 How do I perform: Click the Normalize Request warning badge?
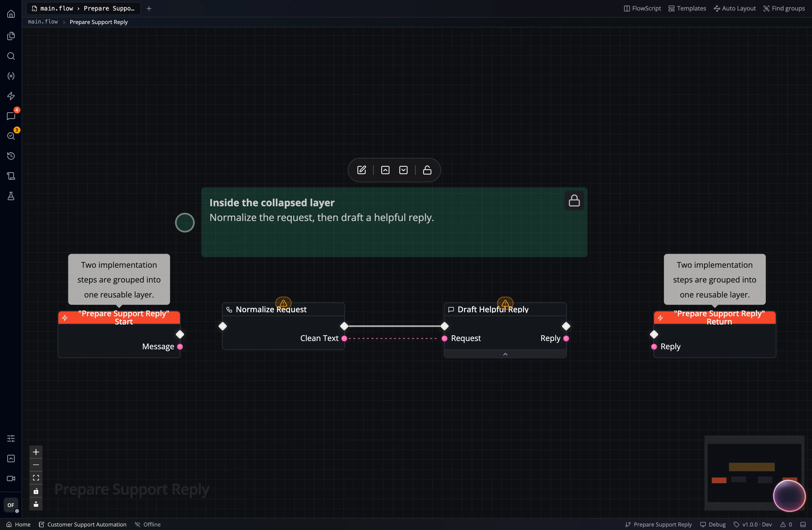click(x=283, y=303)
